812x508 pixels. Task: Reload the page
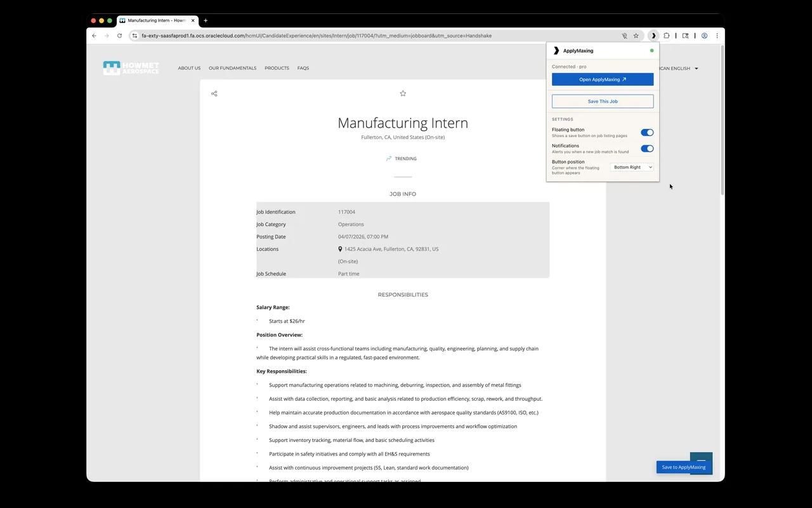point(119,36)
